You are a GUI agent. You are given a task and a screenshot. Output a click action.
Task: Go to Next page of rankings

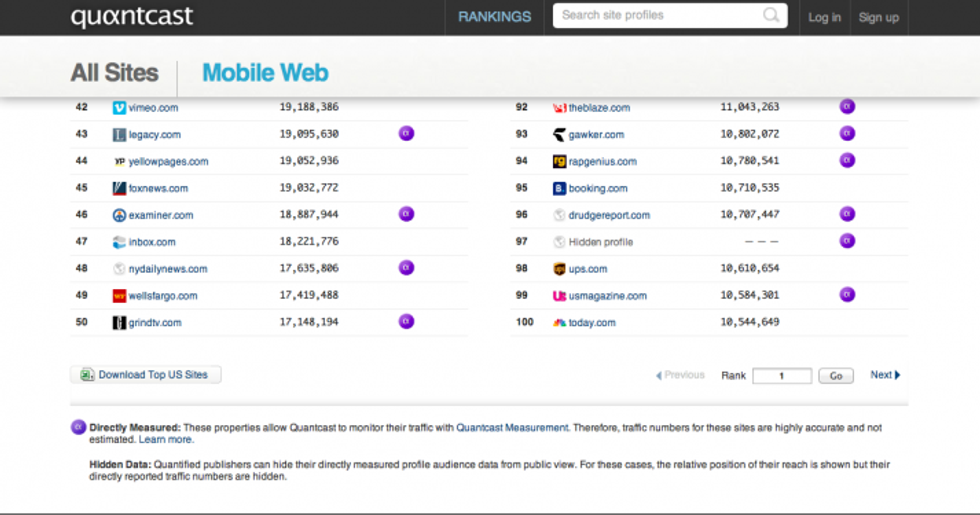click(885, 375)
